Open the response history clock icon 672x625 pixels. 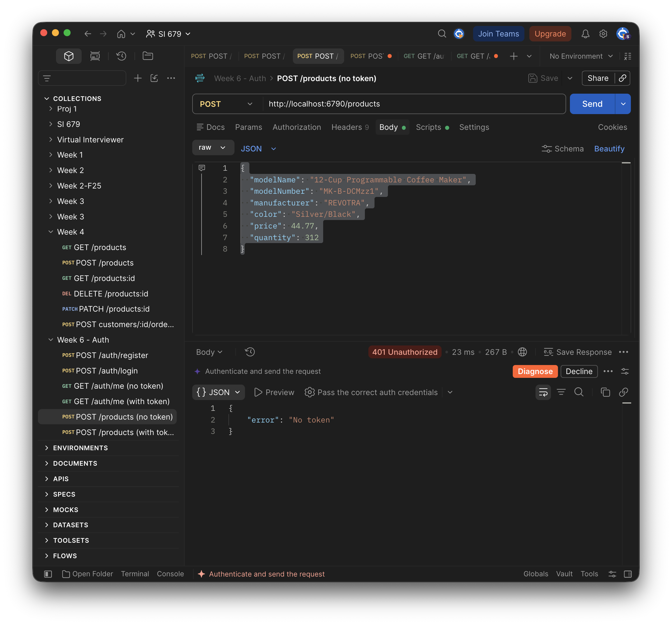click(250, 352)
